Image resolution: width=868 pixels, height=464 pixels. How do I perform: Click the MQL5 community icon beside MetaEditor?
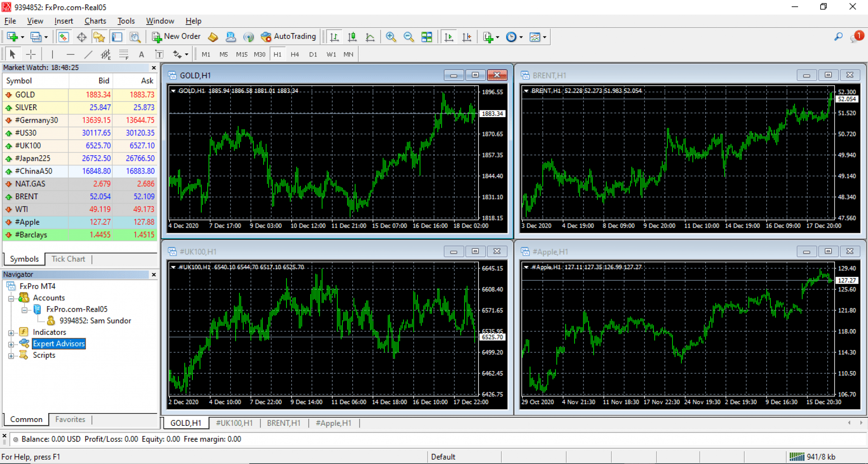point(231,37)
